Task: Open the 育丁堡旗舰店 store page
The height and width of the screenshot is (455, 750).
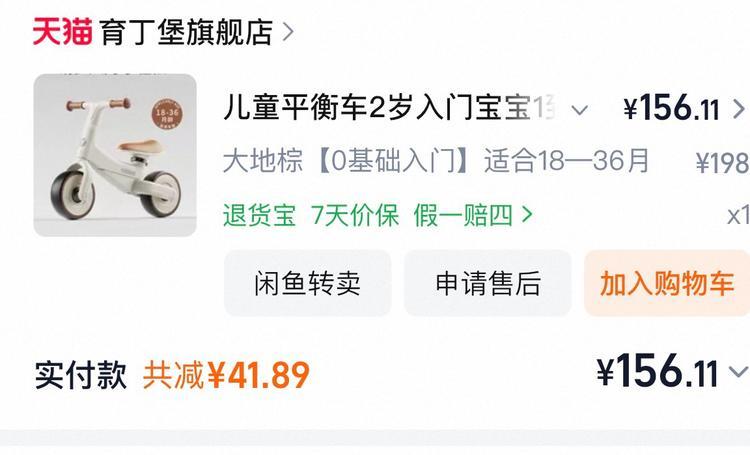Action: (x=187, y=32)
